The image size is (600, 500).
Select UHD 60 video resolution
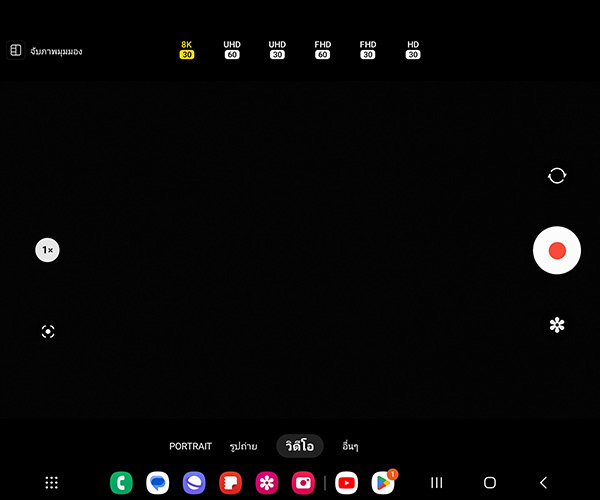click(232, 50)
